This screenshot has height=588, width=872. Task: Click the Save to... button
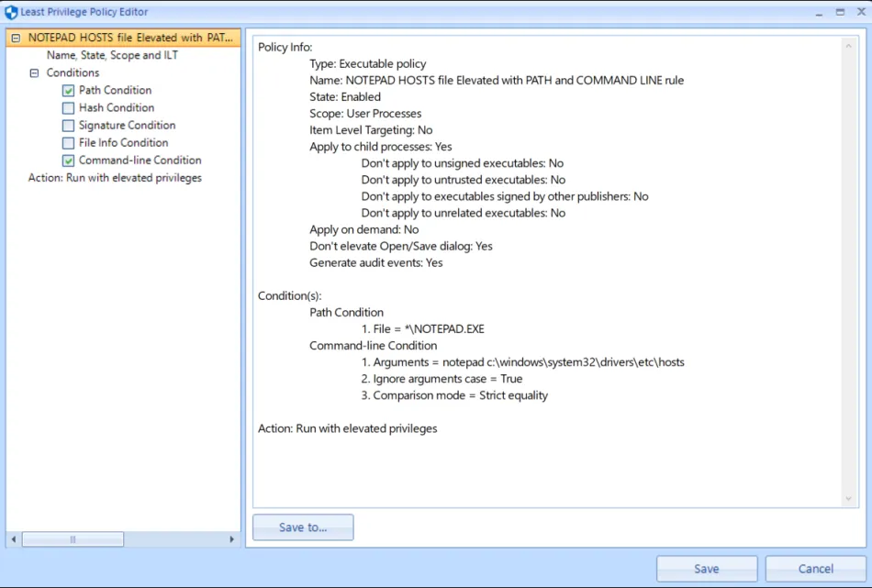303,527
